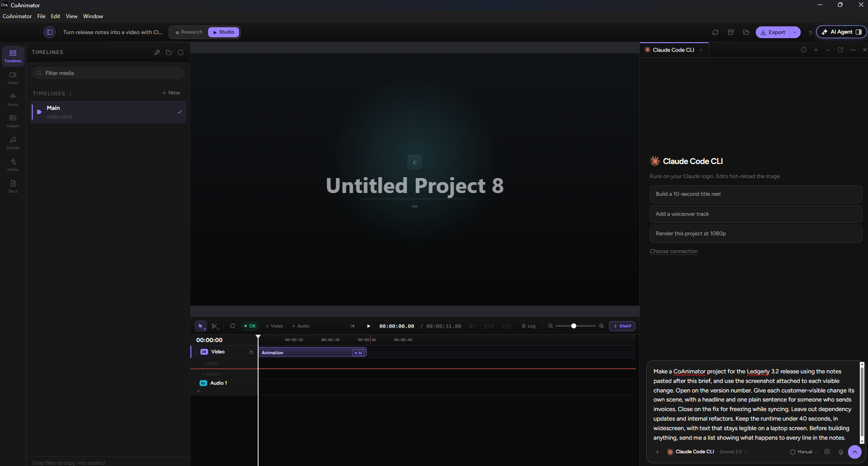Screen dimensions: 868x466
Task: Click the Choose connection link
Action: tap(673, 251)
